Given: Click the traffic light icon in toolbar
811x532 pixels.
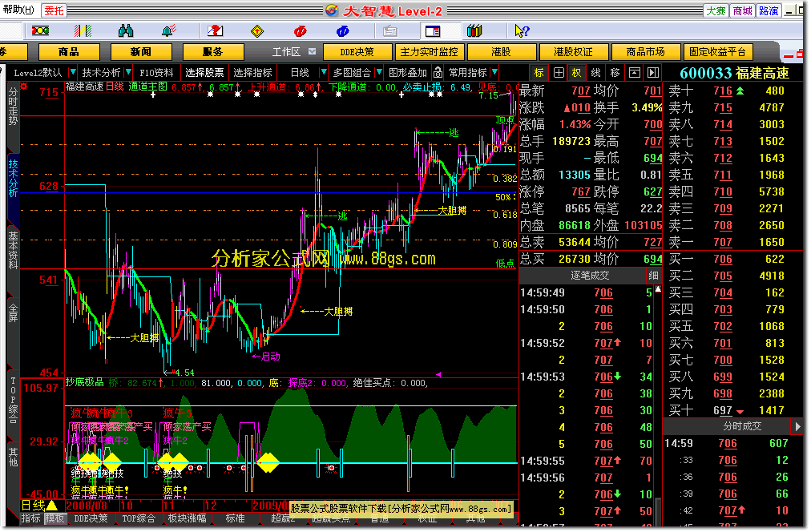Looking at the screenshot, I should (x=40, y=31).
